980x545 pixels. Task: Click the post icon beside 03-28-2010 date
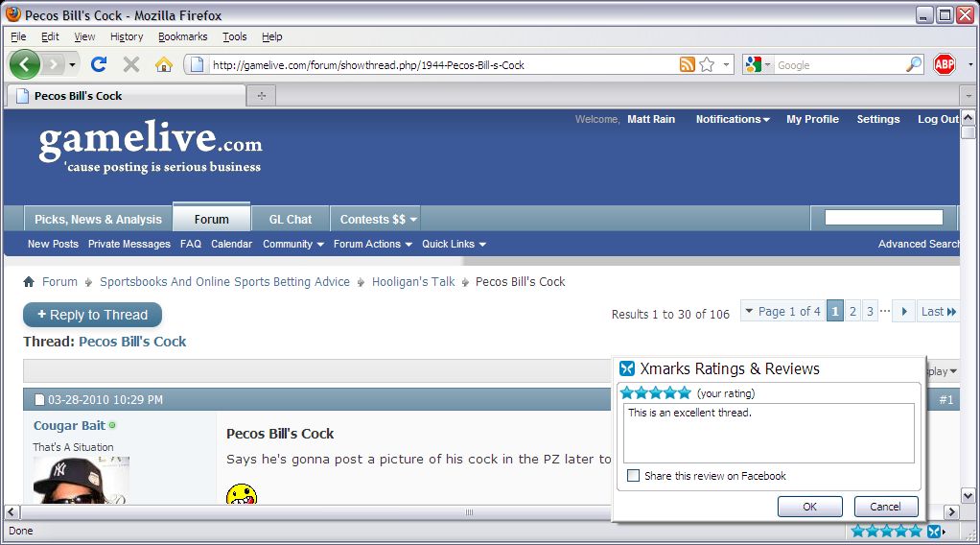point(38,399)
